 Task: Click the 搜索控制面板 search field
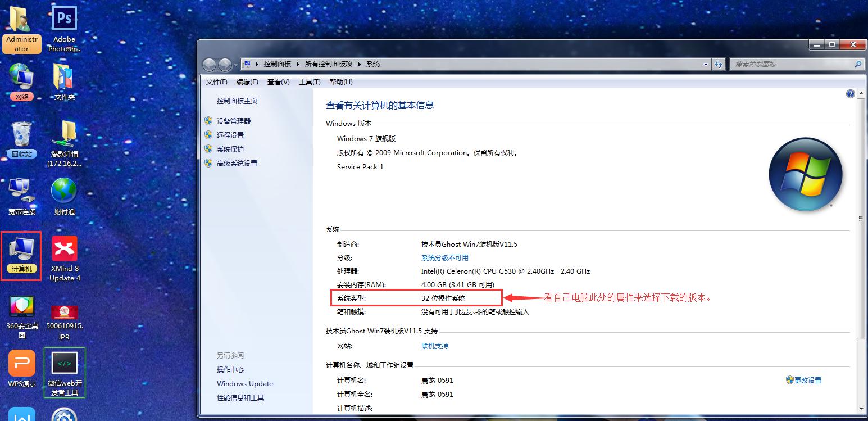point(791,65)
